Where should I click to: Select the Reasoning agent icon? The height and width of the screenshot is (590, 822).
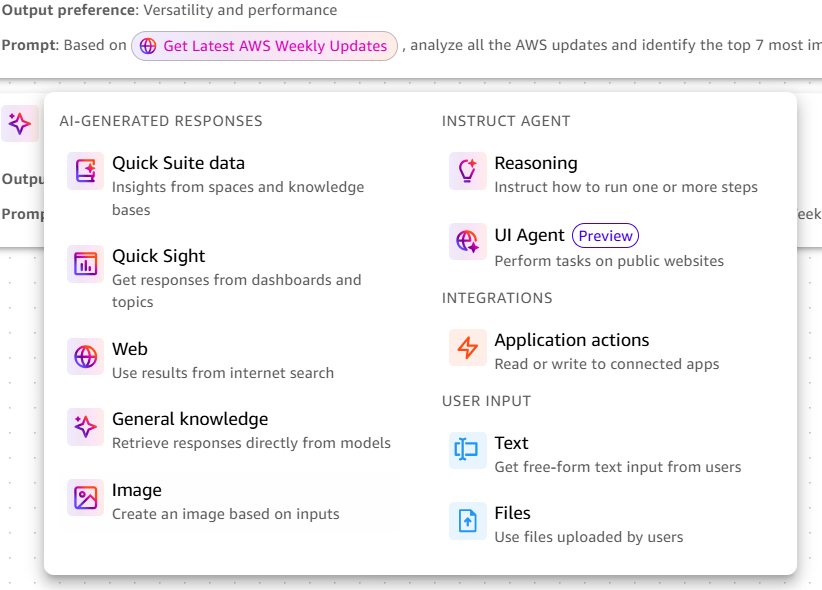[467, 170]
